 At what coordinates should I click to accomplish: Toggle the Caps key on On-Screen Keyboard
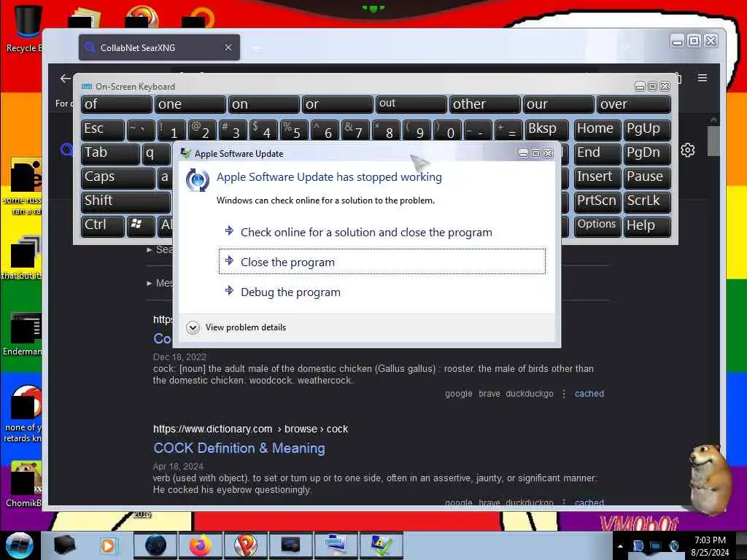tap(117, 177)
